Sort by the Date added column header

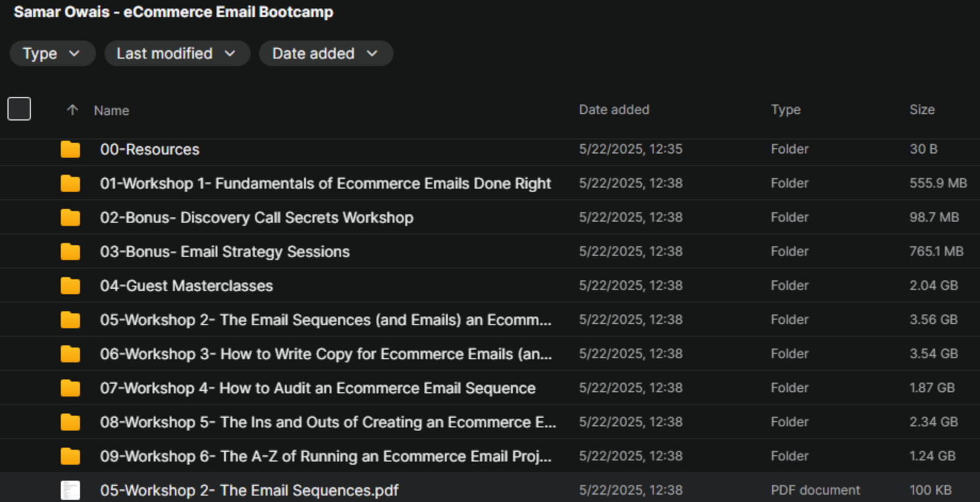point(614,110)
